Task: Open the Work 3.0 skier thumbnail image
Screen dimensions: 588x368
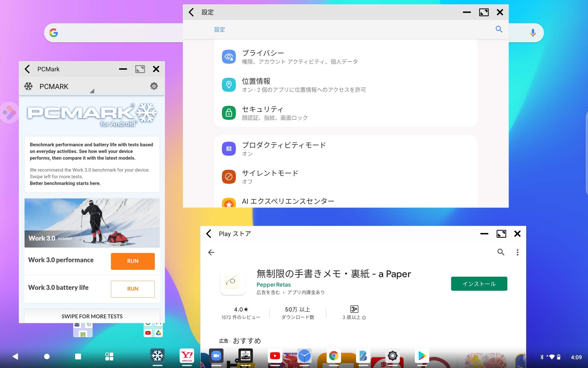Action: click(x=92, y=223)
